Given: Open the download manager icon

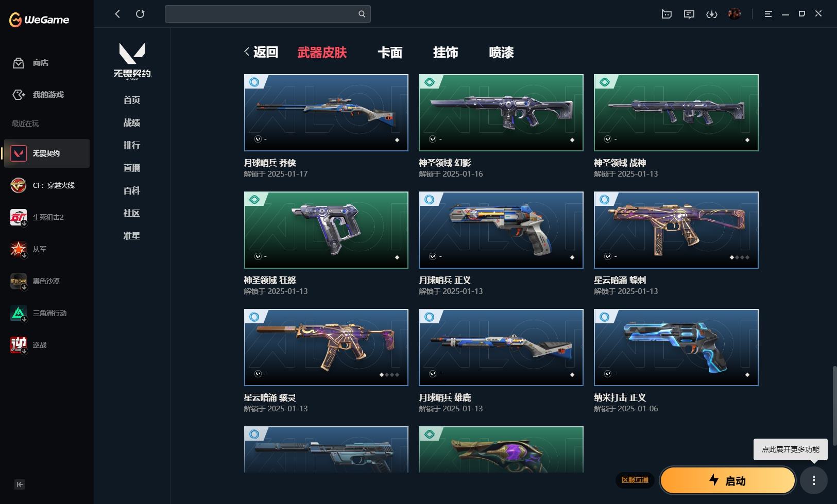Looking at the screenshot, I should tap(712, 14).
